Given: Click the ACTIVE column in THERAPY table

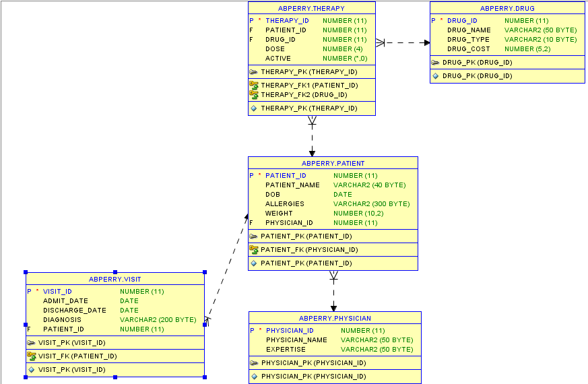Looking at the screenshot, I should pyautogui.click(x=278, y=59).
